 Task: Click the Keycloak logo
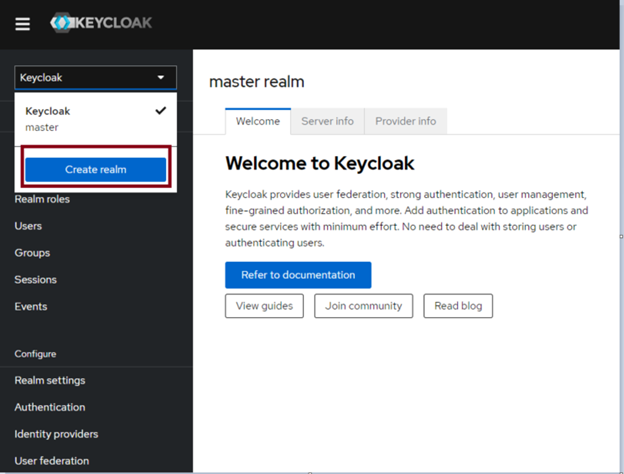tap(101, 23)
